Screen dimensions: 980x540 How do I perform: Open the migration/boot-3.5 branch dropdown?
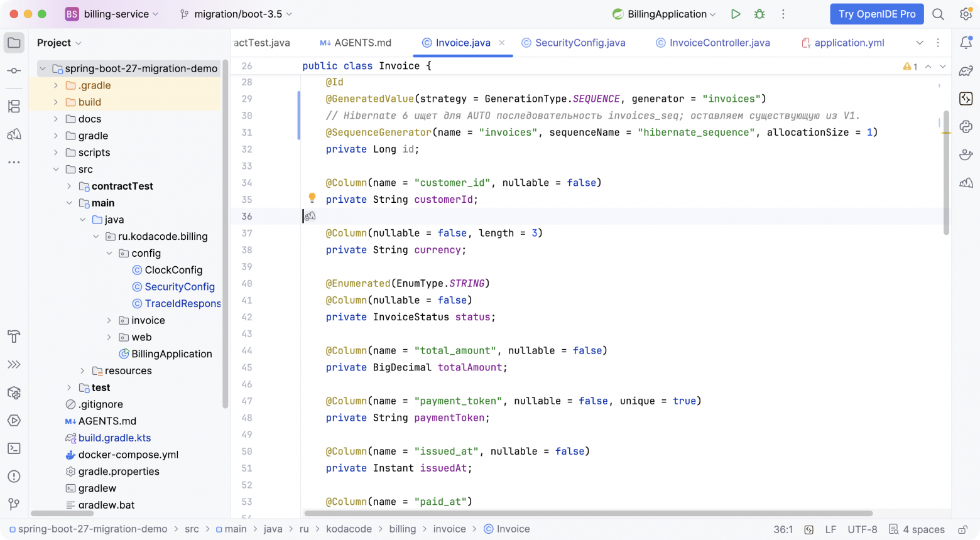237,14
